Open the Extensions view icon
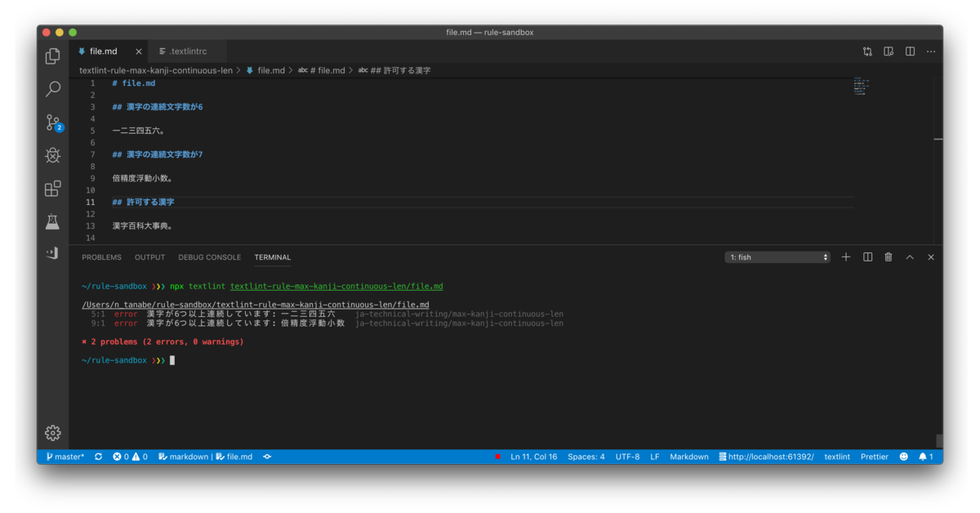The width and height of the screenshot is (980, 513). (53, 189)
